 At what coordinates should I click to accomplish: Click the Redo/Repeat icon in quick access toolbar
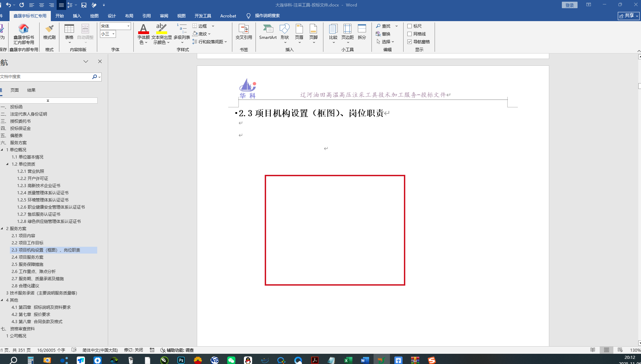[x=22, y=5]
